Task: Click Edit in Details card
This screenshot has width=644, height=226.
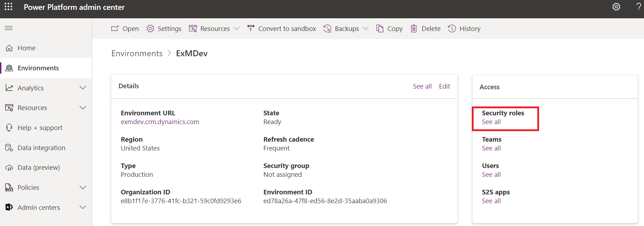Action: (x=444, y=86)
